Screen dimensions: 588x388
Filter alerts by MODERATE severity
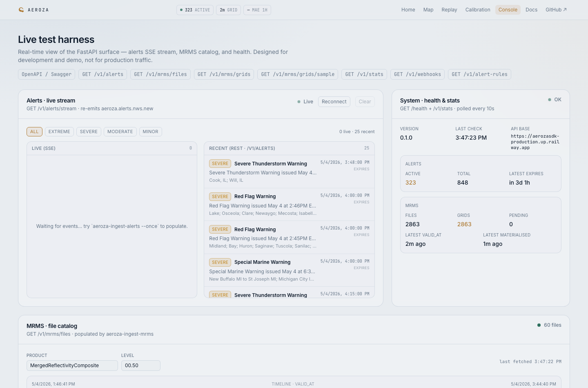click(x=120, y=132)
